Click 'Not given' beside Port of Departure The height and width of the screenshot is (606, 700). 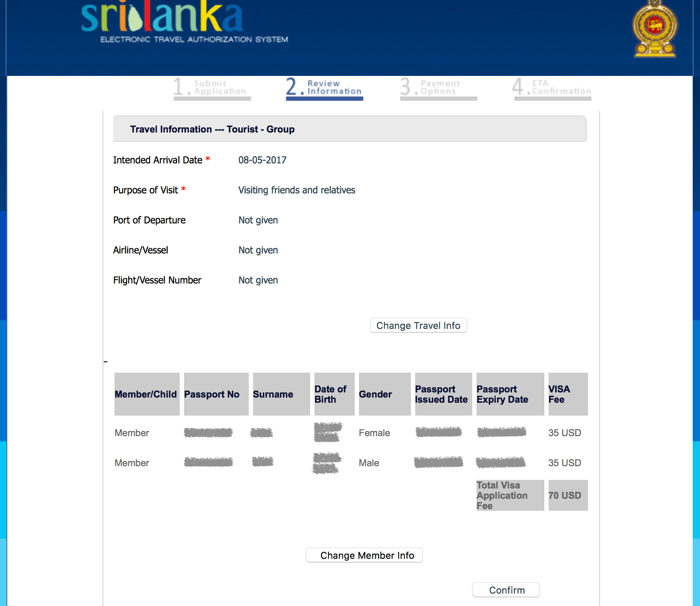tap(258, 220)
